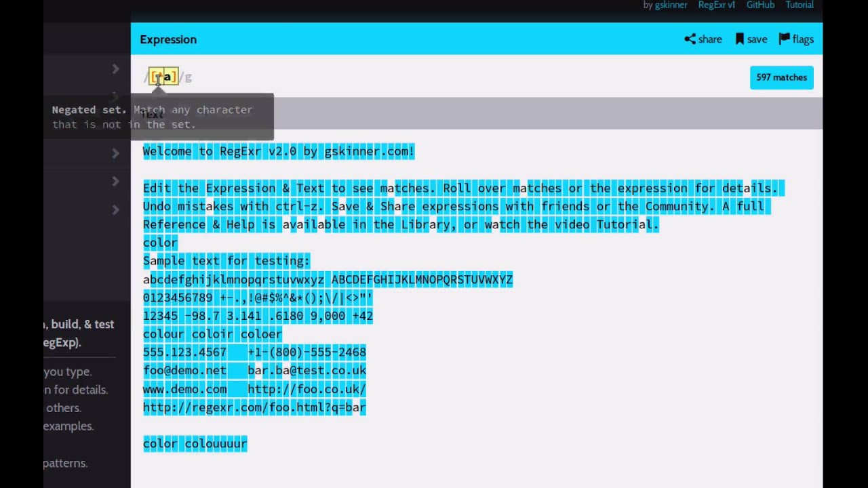Click the '0123456789' symbols line
Viewport: 868px width, 488px height.
click(258, 298)
